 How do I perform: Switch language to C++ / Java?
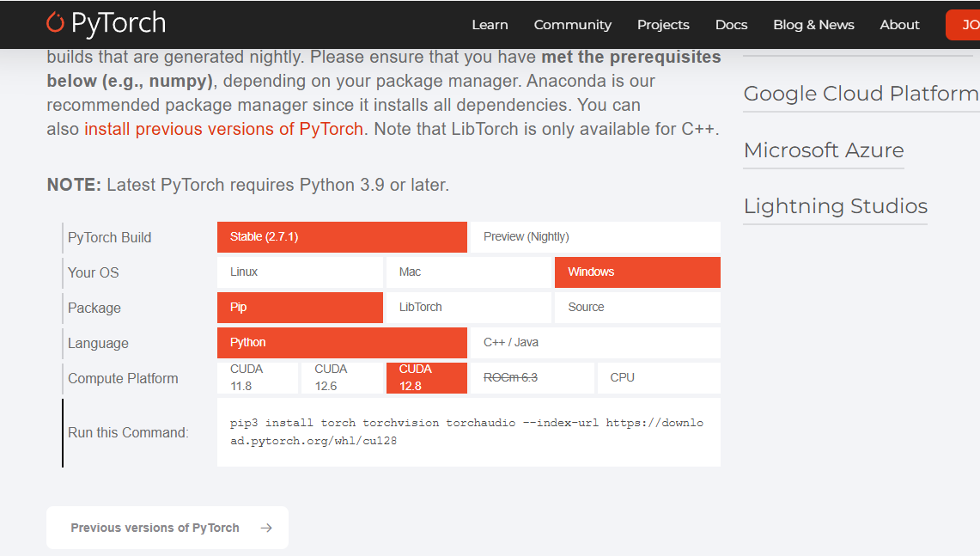594,343
